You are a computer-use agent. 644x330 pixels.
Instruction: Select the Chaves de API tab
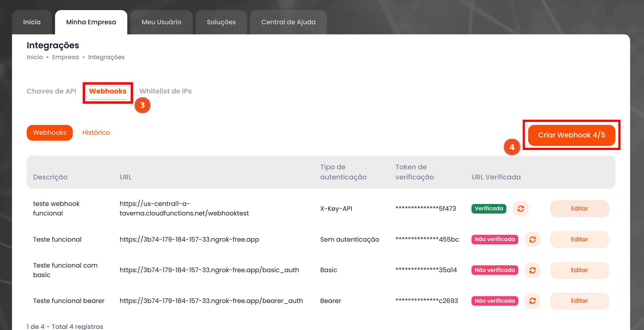click(x=51, y=91)
